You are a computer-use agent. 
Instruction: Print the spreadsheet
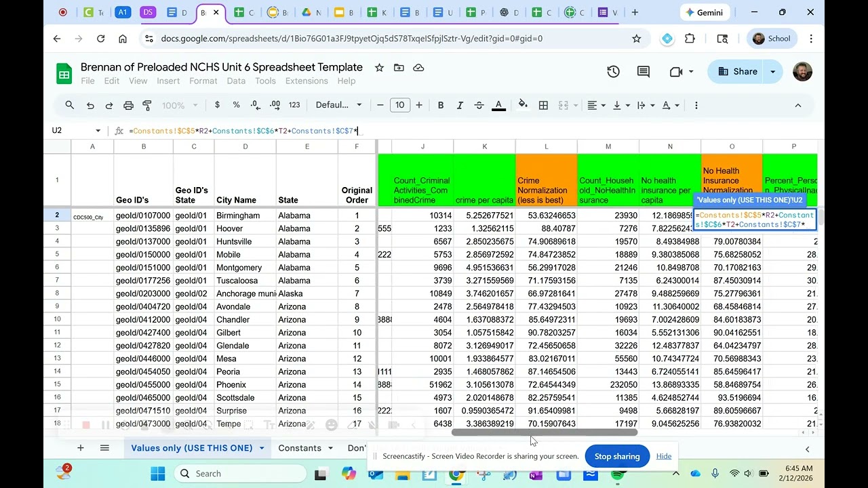click(128, 105)
